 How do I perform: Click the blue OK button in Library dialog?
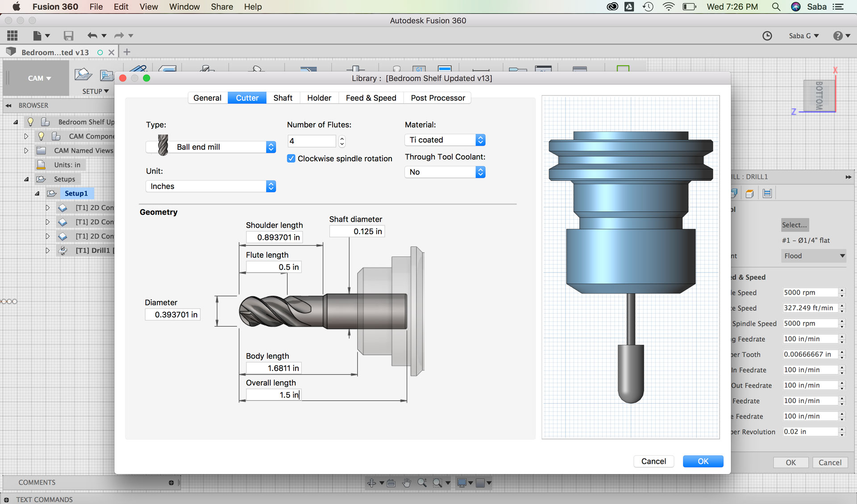703,461
